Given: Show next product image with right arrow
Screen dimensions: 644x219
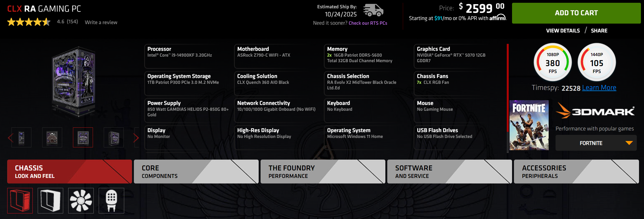Looking at the screenshot, I should pos(136,138).
